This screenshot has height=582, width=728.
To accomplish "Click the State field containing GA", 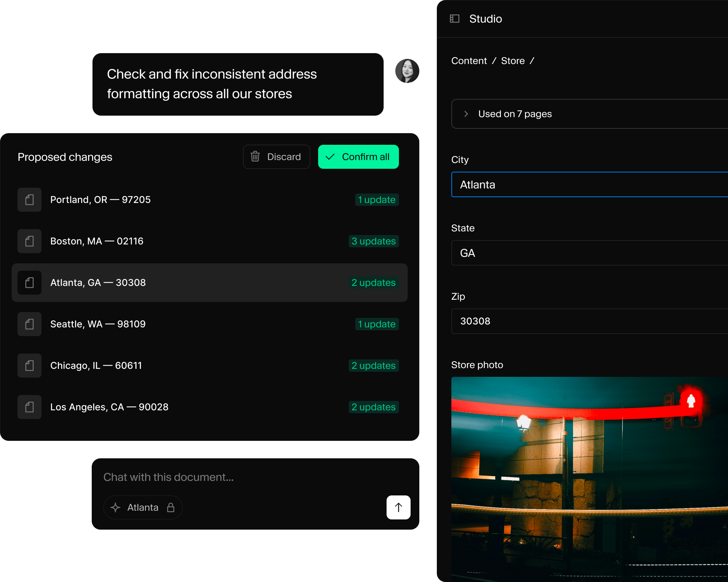I will [x=590, y=253].
